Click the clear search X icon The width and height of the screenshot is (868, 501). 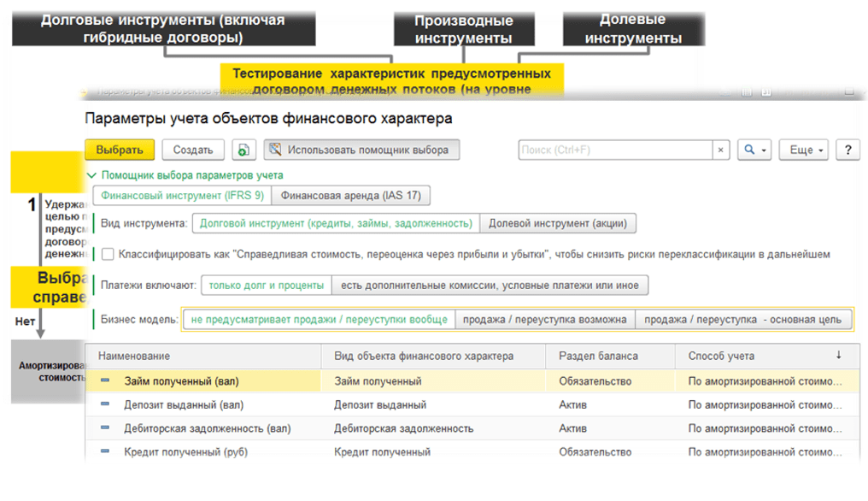721,150
